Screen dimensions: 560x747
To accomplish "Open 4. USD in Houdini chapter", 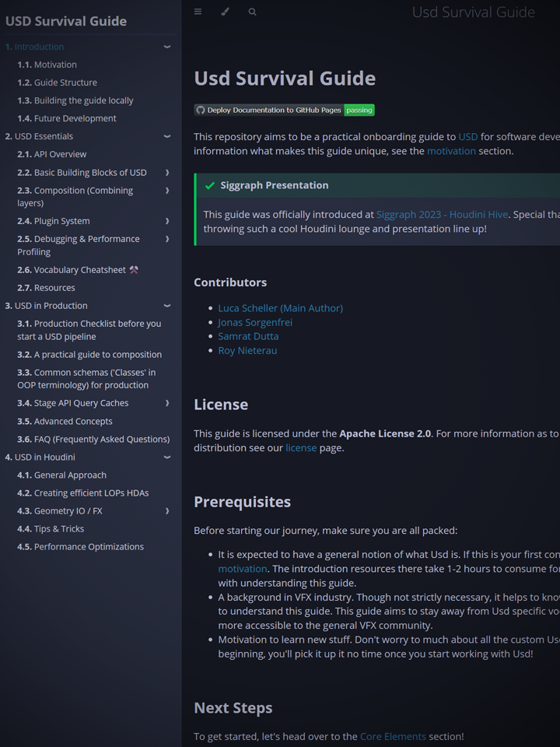I will tap(40, 458).
